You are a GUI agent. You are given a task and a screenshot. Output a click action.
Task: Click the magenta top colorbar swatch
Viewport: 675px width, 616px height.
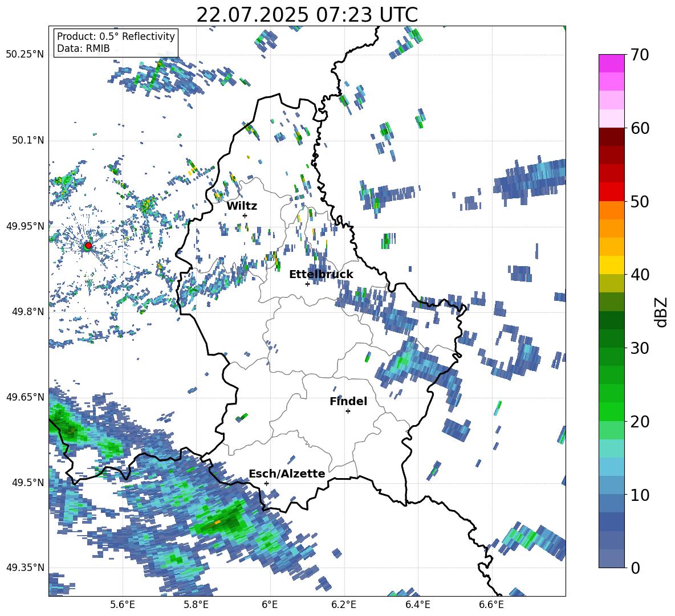tap(611, 63)
